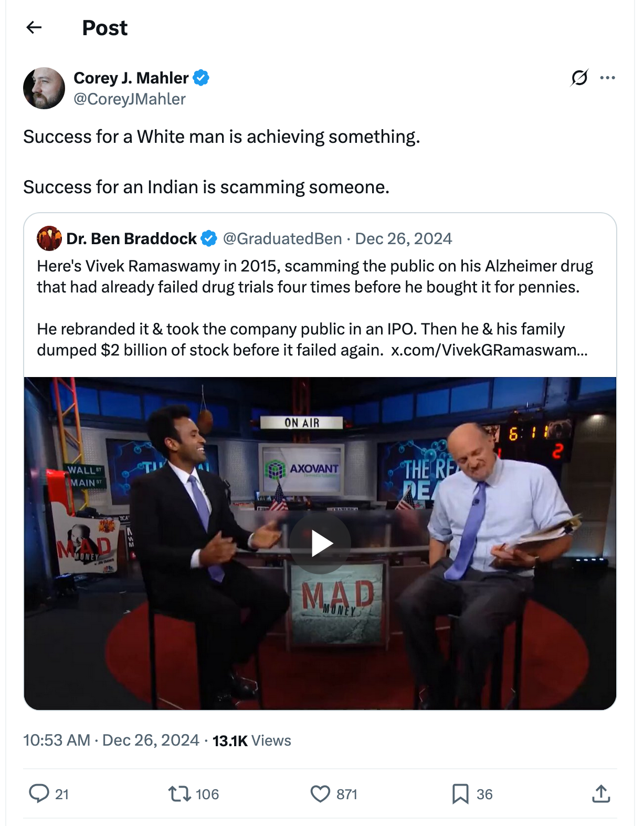This screenshot has width=644, height=826.
Task: Like the post with heart icon
Action: 320,793
